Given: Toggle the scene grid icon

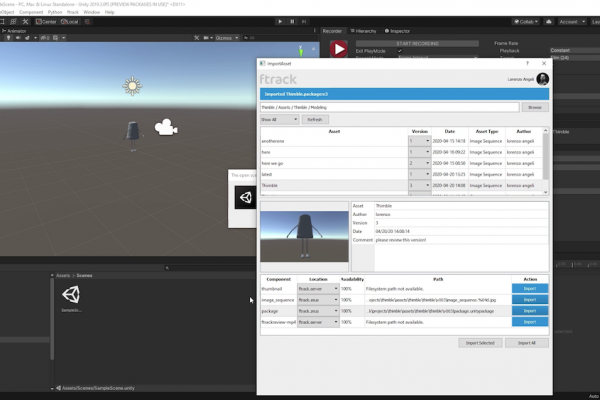Looking at the screenshot, I should tap(55, 38).
